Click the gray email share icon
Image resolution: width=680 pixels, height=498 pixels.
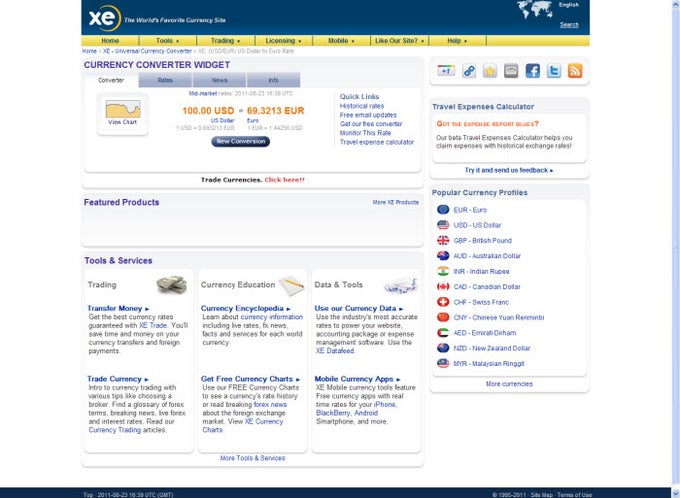pyautogui.click(x=511, y=71)
